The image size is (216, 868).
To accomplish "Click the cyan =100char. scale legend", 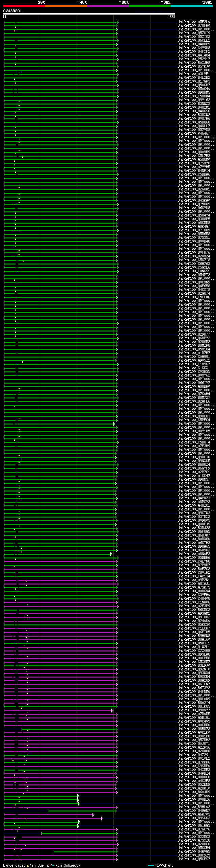I will coord(160,865).
